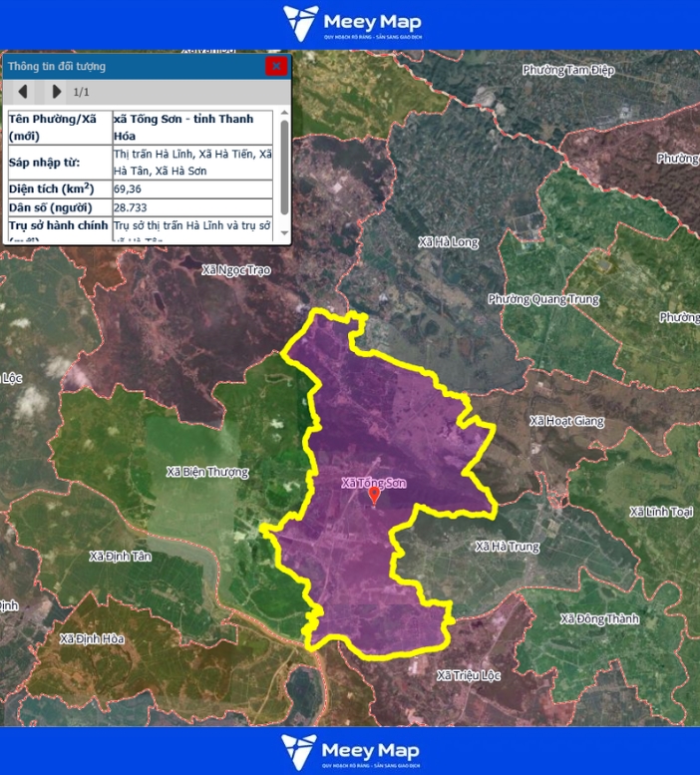Close the Thông tin đối tượng popup
The image size is (700, 775).
click(276, 66)
